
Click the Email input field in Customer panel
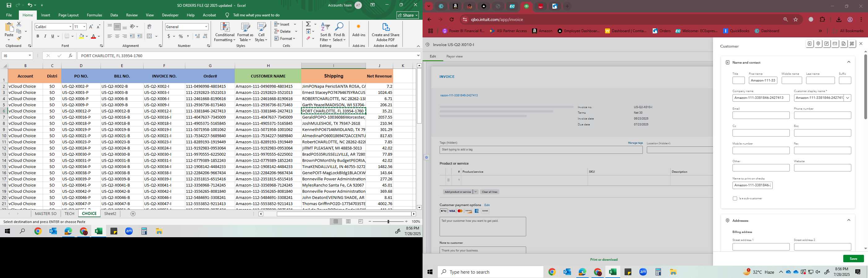tap(761, 116)
